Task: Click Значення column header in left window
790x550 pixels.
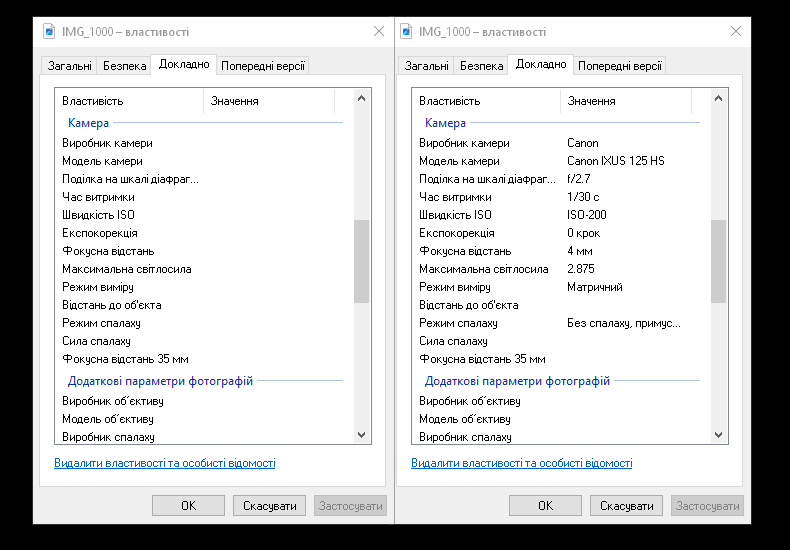Action: click(269, 101)
